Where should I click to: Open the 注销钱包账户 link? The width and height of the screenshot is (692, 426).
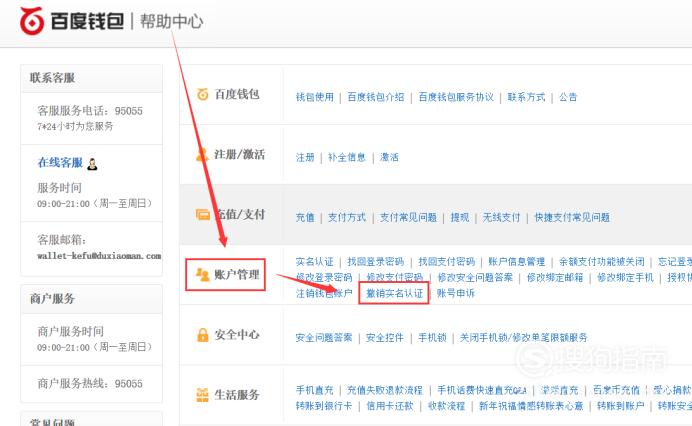click(324, 293)
